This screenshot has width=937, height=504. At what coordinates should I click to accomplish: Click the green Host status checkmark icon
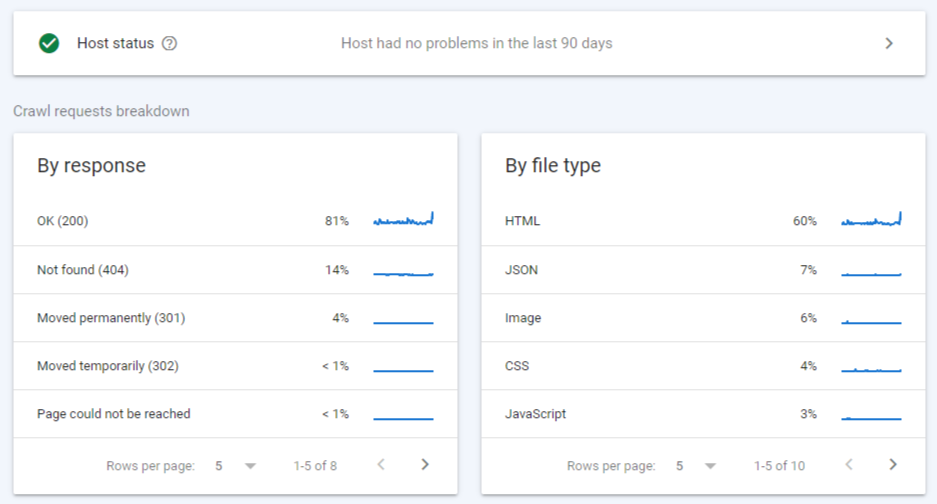point(48,43)
